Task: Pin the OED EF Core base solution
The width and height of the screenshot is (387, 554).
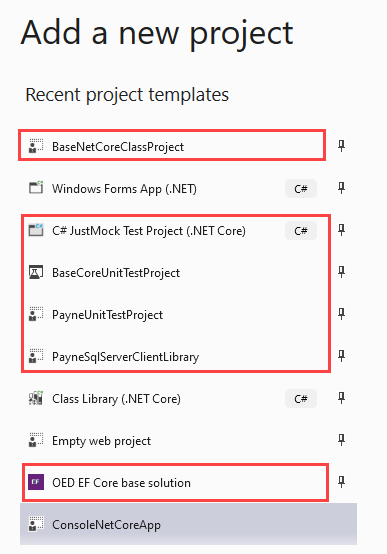Action: [x=341, y=482]
